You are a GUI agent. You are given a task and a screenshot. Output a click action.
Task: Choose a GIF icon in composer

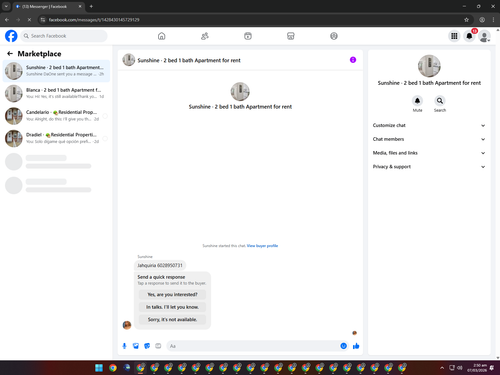click(x=158, y=346)
